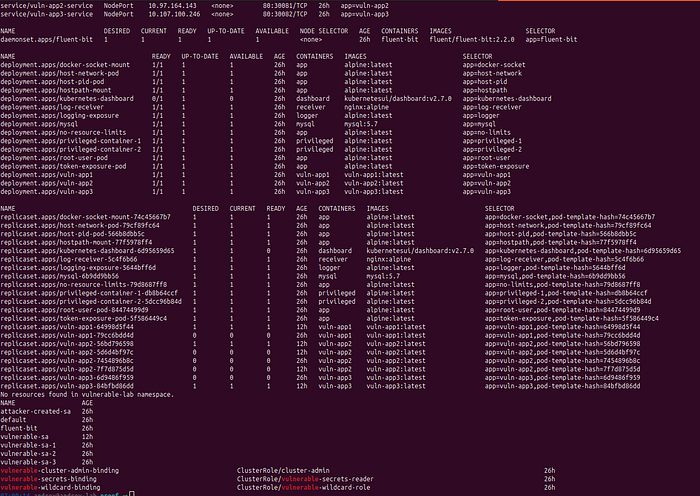Select deployment.apps/host-network-pod

(60, 74)
